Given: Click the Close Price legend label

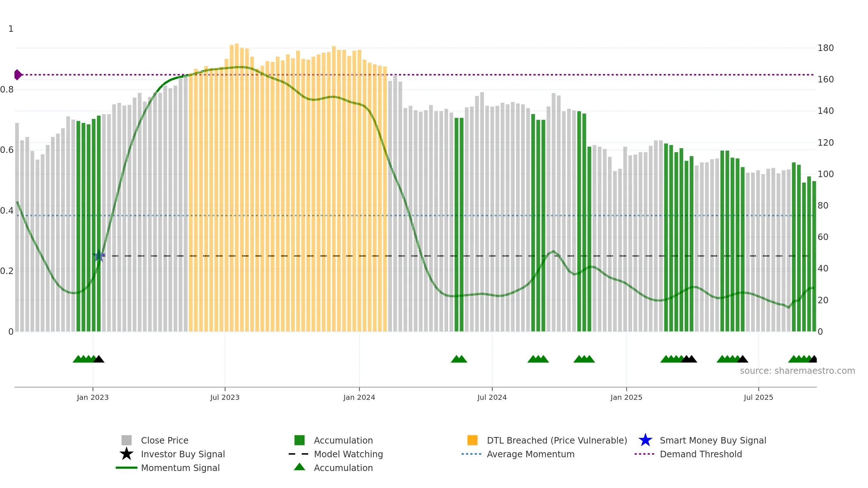Looking at the screenshot, I should point(165,440).
